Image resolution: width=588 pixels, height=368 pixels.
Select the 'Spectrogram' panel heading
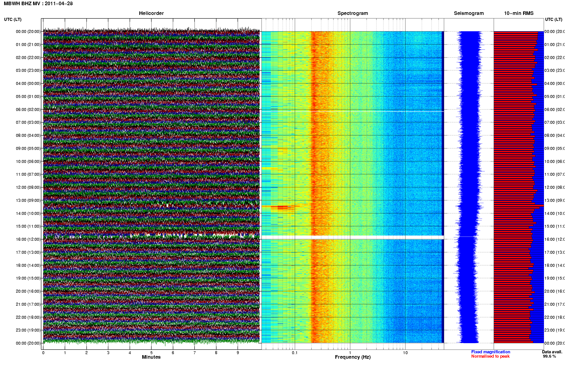353,13
